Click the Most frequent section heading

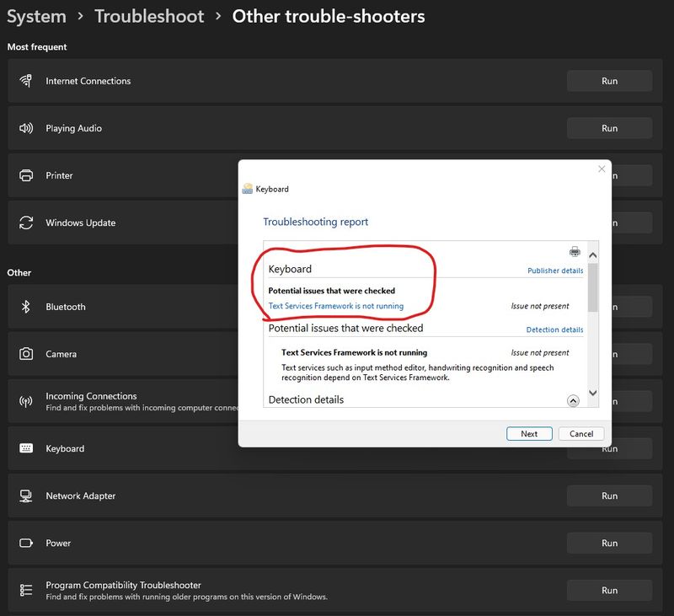tap(37, 47)
